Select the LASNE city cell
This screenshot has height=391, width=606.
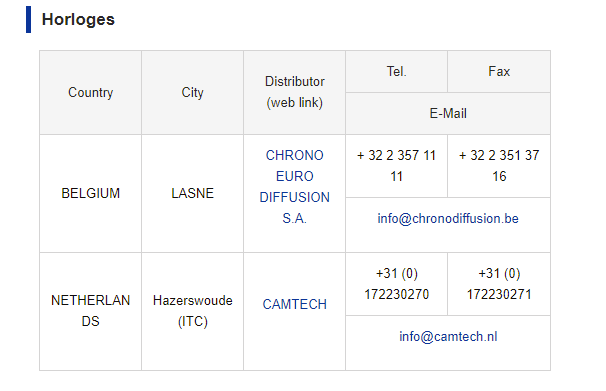192,193
